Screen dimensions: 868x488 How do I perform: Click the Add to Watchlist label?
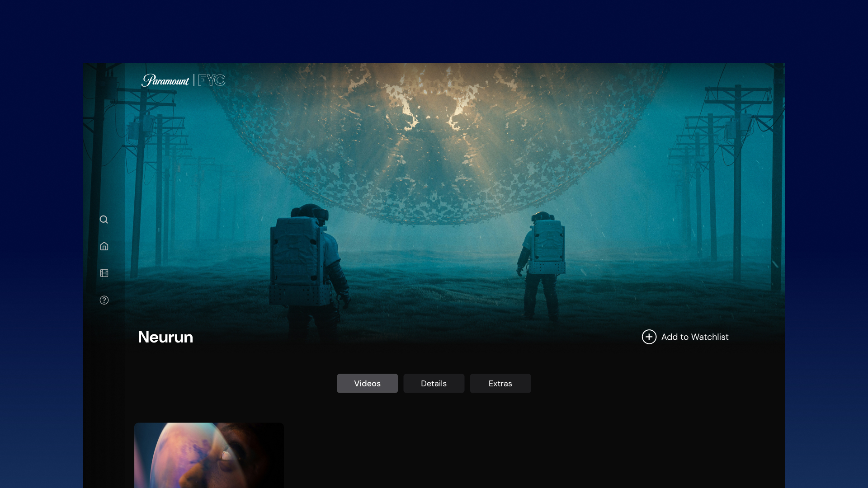(x=694, y=337)
